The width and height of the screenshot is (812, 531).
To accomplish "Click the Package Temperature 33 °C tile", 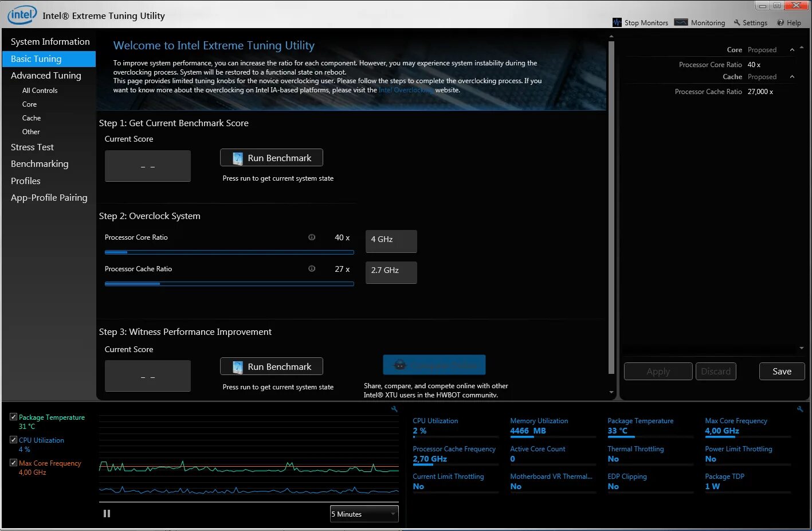I will pos(650,426).
